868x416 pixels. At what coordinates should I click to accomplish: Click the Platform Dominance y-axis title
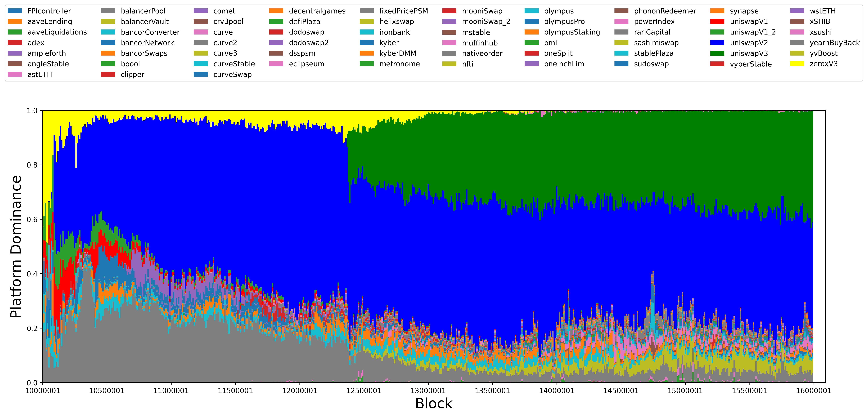pyautogui.click(x=16, y=246)
